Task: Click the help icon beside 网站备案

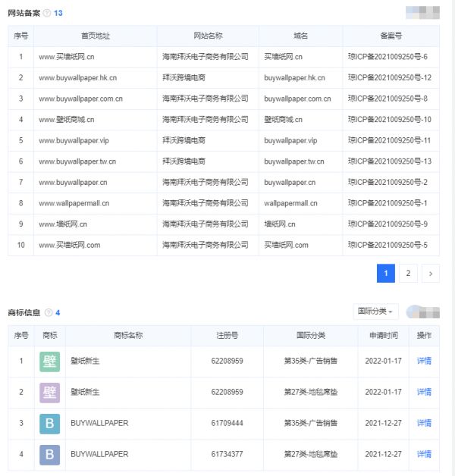Action: click(47, 14)
